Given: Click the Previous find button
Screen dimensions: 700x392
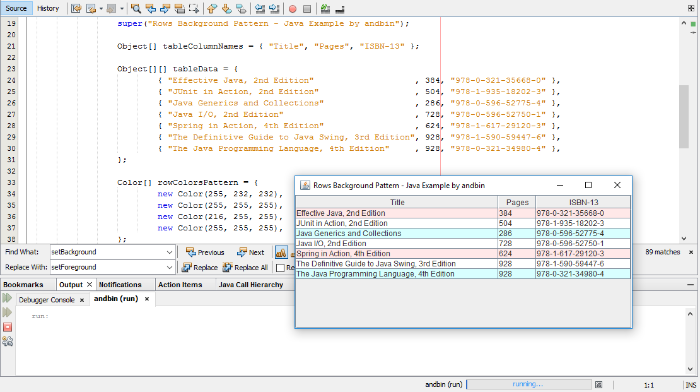Looking at the screenshot, I should tap(205, 252).
